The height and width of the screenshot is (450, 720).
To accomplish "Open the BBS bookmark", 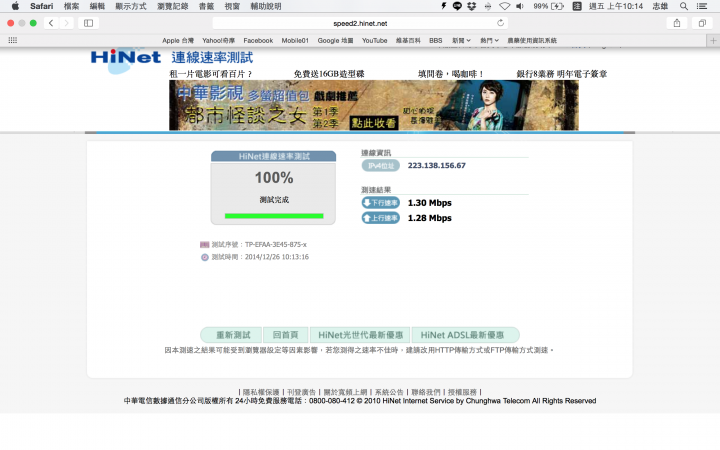I will pyautogui.click(x=435, y=40).
